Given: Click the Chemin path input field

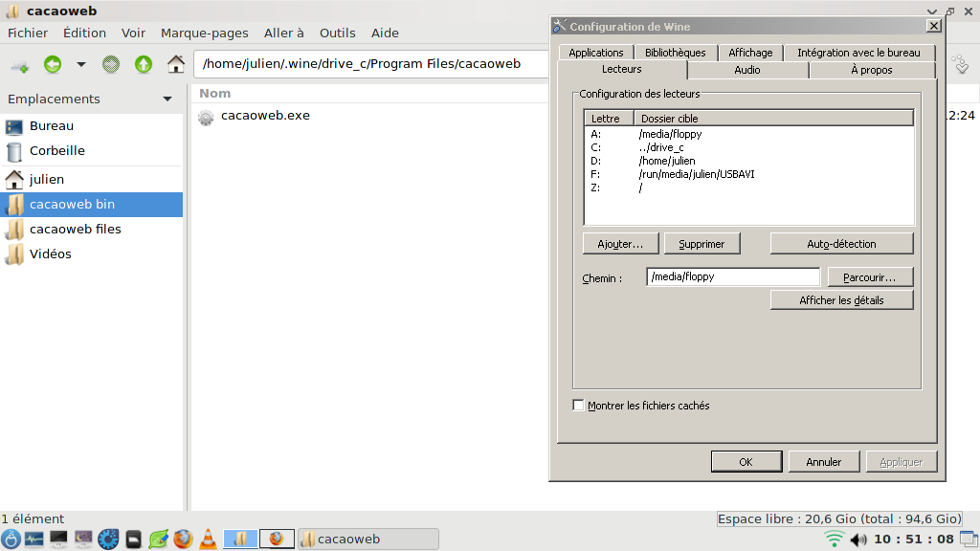Looking at the screenshot, I should [x=732, y=276].
